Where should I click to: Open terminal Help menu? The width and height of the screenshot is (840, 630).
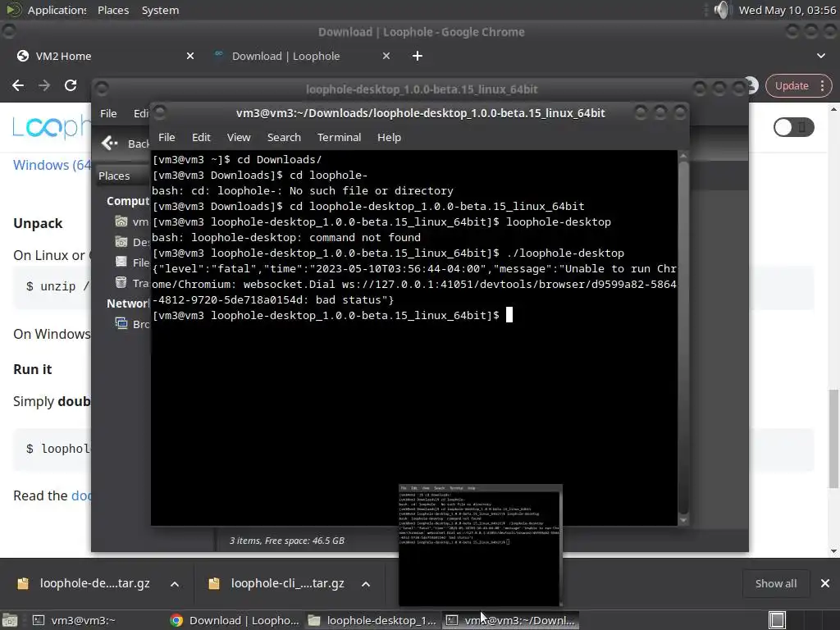pyautogui.click(x=389, y=138)
